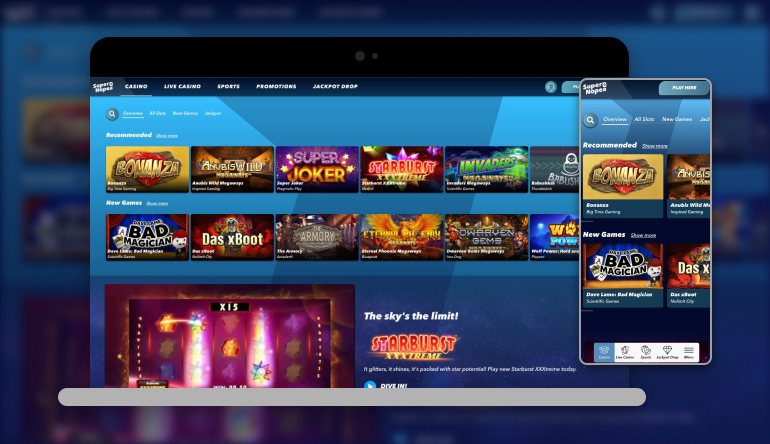Click the Dive In play icon
The width and height of the screenshot is (770, 444).
pos(369,386)
